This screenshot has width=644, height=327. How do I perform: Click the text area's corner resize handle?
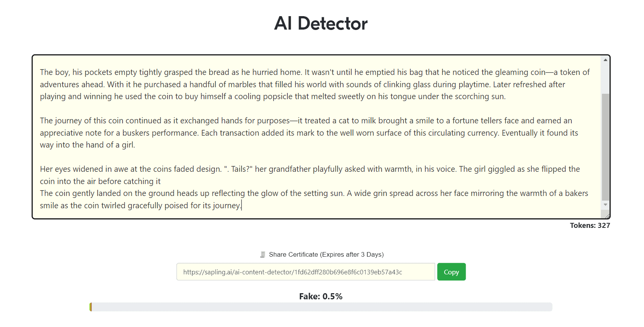pyautogui.click(x=607, y=216)
